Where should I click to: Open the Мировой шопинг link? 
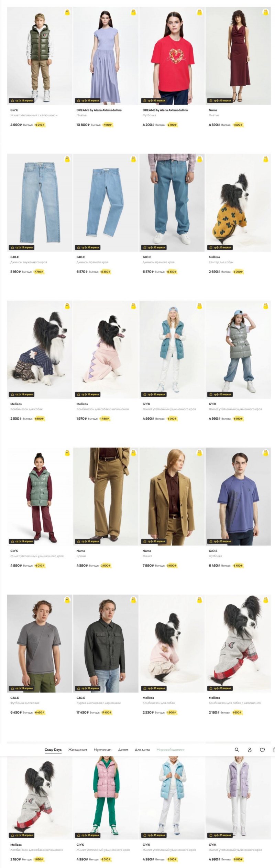click(170, 750)
